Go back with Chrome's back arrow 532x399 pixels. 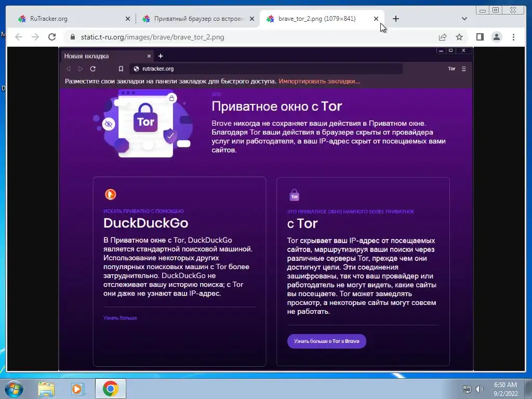pos(19,37)
